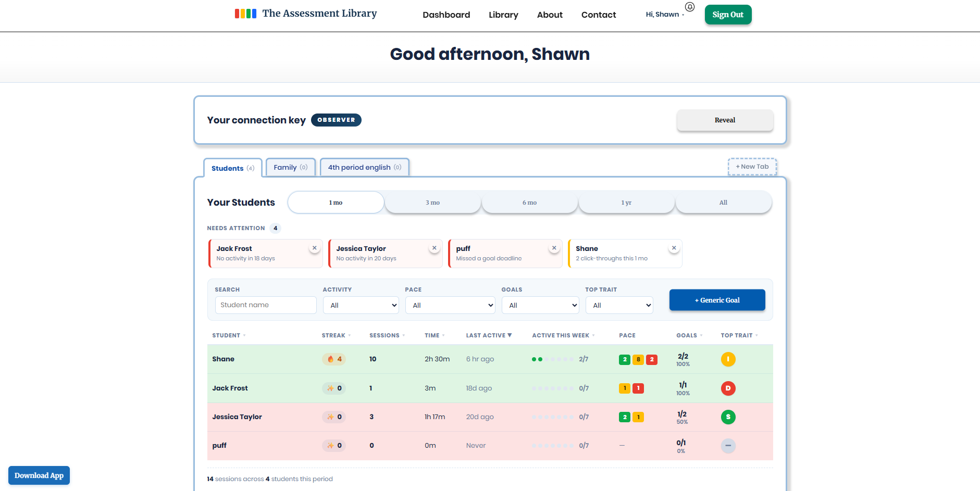Click Shane's red pace badge 2

[x=652, y=360]
